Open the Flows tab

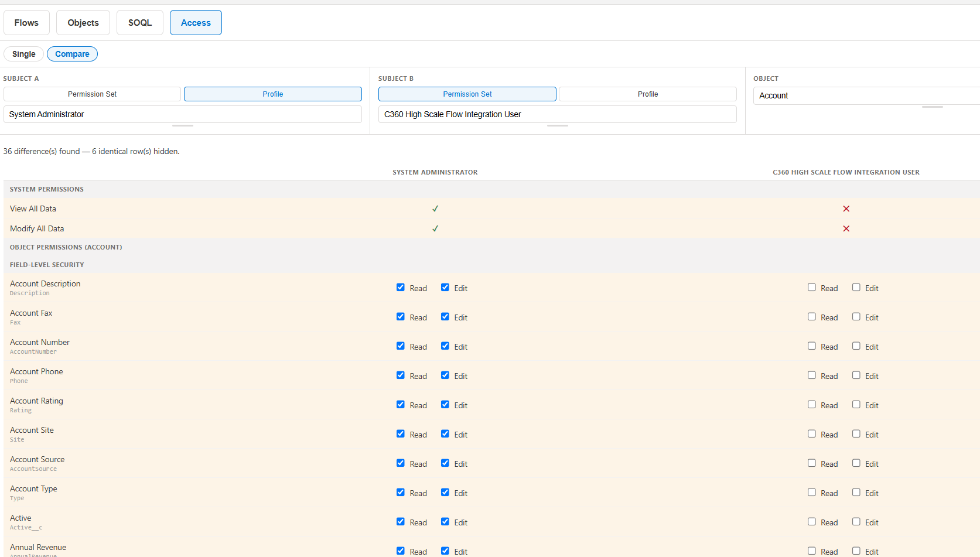(26, 23)
